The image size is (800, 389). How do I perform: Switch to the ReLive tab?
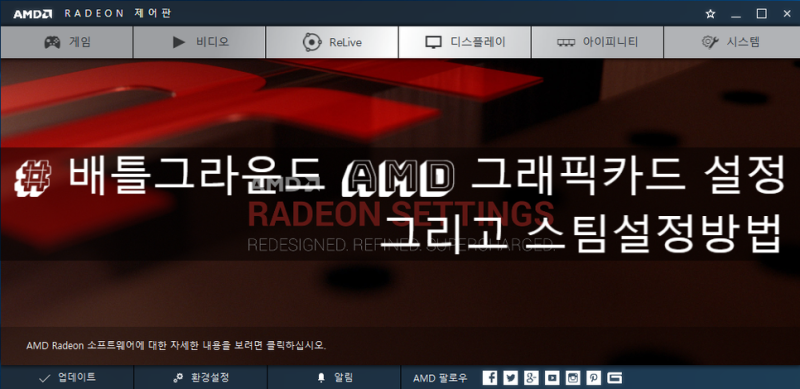click(x=332, y=42)
